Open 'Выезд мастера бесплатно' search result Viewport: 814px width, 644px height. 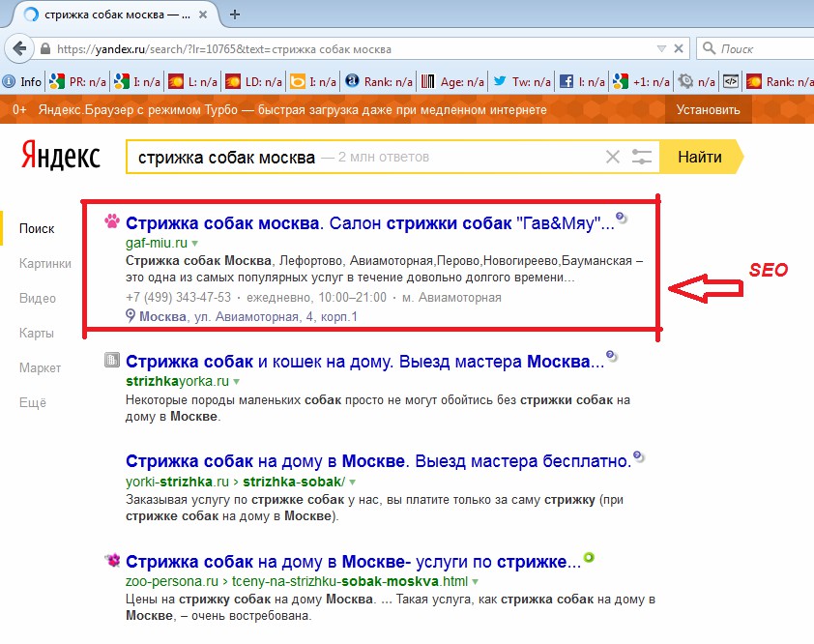(378, 461)
